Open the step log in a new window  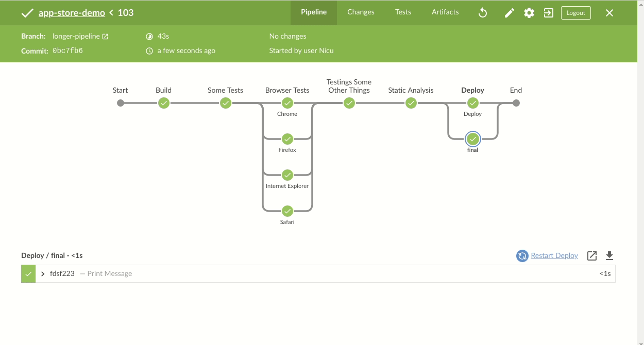pos(592,255)
